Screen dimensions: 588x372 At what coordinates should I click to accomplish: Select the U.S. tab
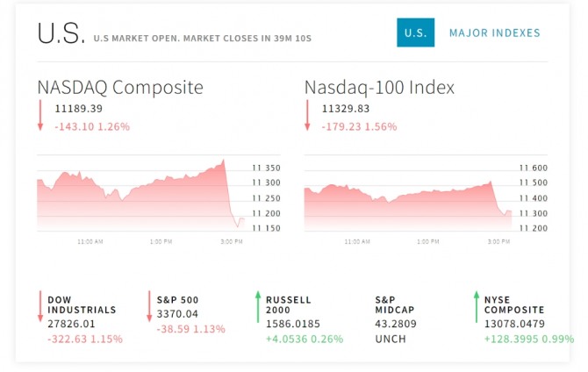coord(415,33)
